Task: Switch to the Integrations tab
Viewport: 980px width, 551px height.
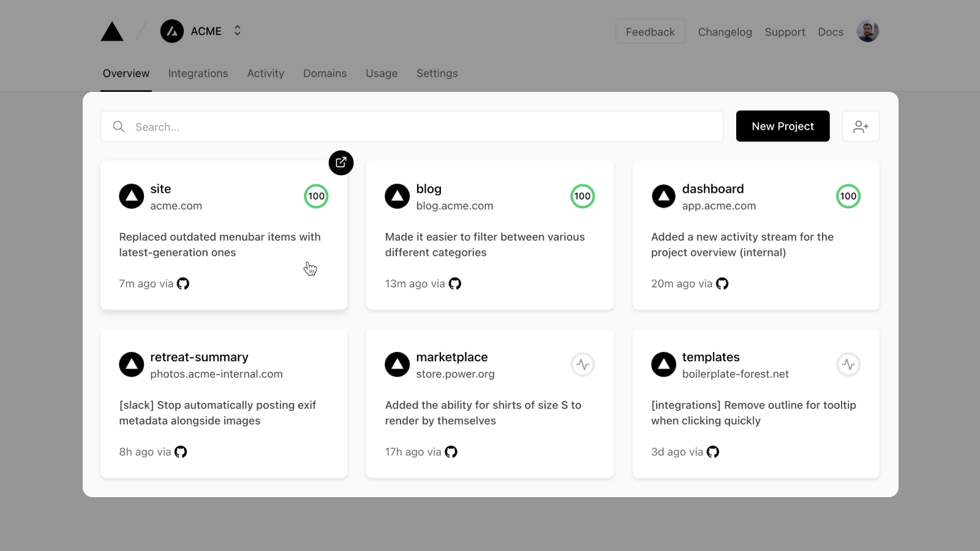Action: tap(198, 73)
